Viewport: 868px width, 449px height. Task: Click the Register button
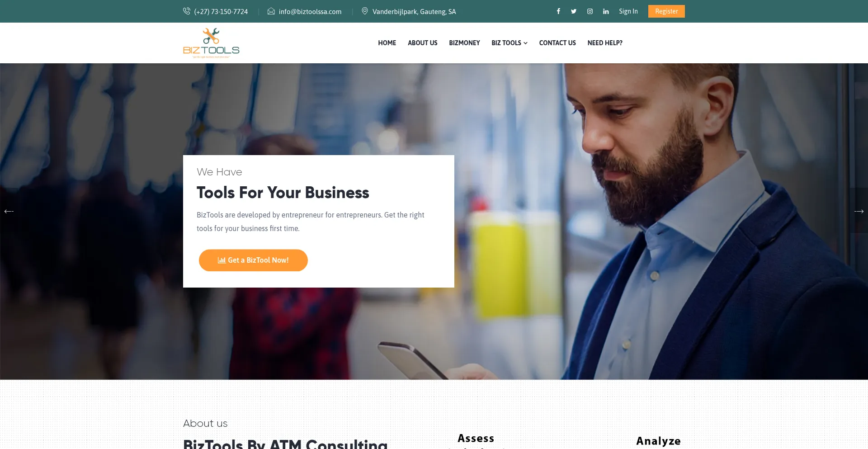pyautogui.click(x=666, y=11)
